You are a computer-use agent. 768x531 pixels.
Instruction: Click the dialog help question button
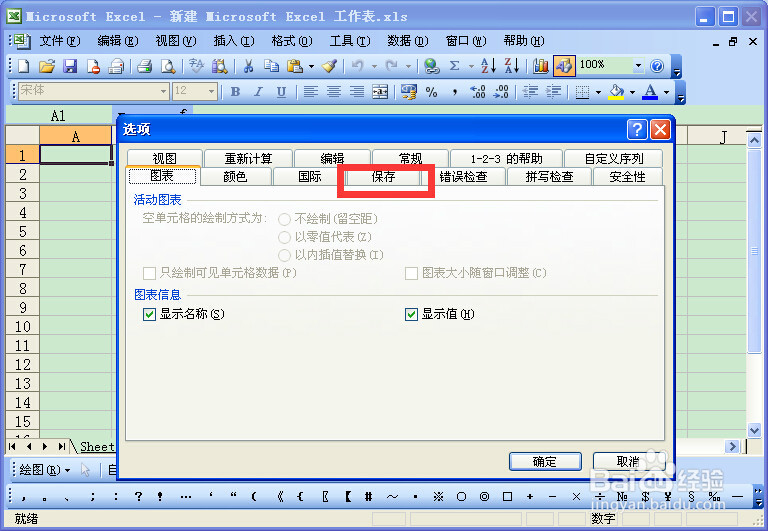click(637, 130)
